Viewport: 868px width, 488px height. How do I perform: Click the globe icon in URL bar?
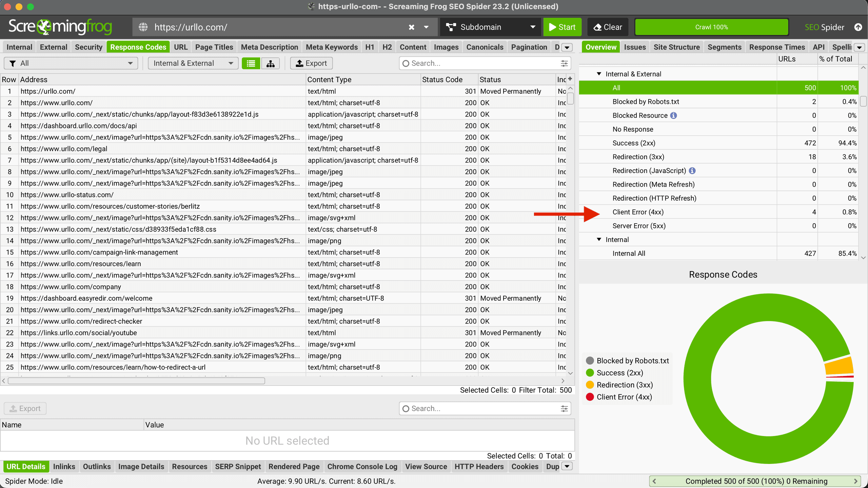tap(143, 27)
